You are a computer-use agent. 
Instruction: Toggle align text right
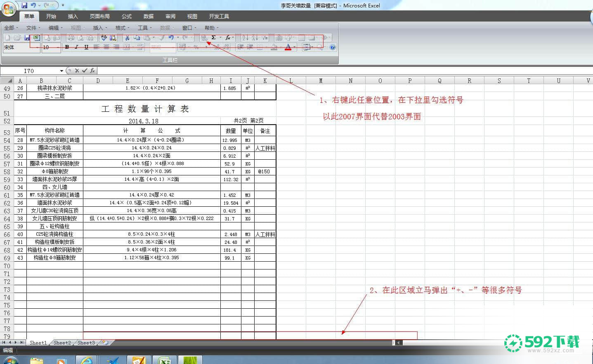click(x=116, y=47)
